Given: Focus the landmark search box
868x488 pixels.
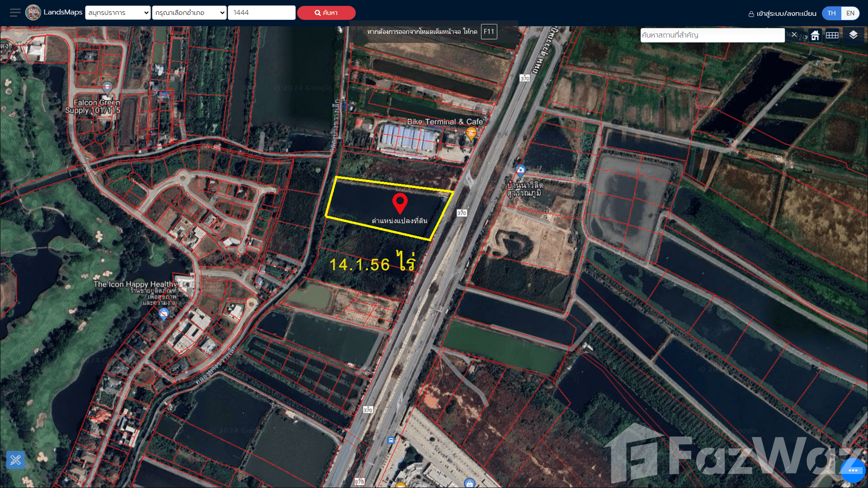Looking at the screenshot, I should tap(712, 35).
